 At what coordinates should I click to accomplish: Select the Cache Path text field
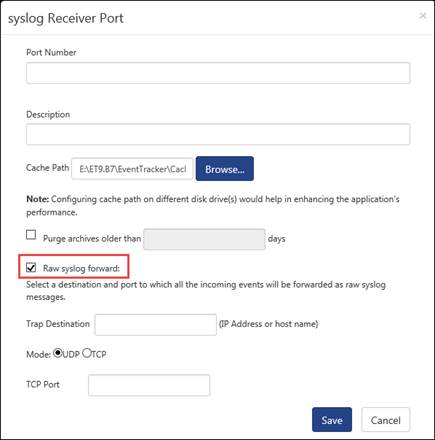point(132,169)
